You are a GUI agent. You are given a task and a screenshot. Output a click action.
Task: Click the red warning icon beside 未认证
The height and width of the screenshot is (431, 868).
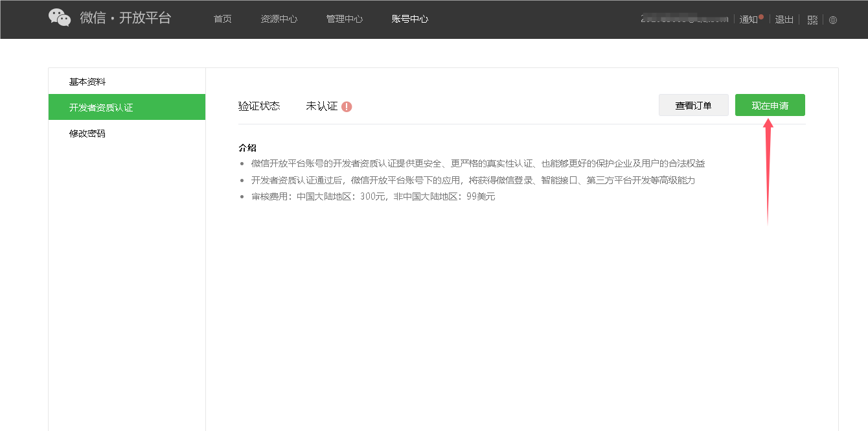point(347,106)
